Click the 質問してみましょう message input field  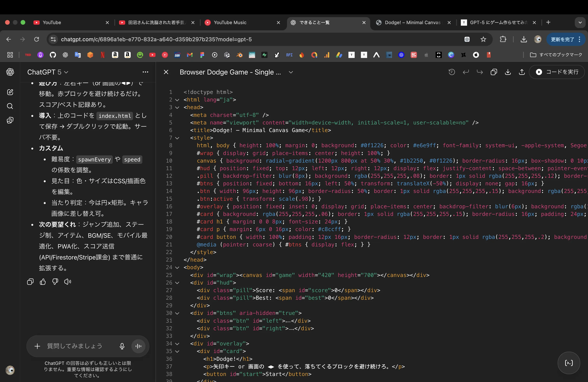tap(75, 346)
